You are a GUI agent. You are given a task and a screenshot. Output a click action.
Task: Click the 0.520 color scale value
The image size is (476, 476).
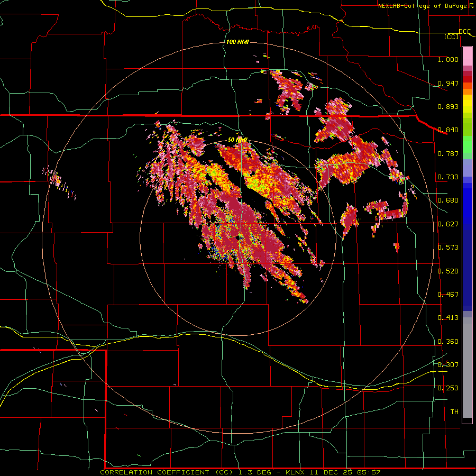point(448,271)
